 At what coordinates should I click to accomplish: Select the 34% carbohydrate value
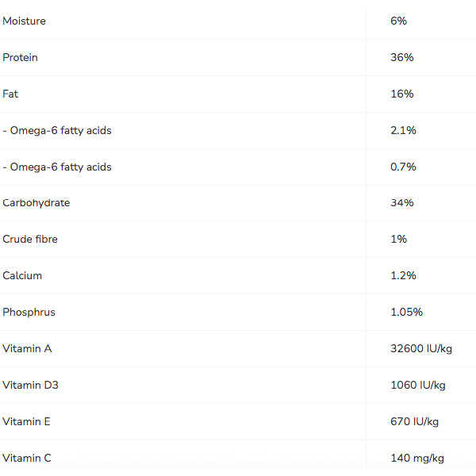click(x=401, y=203)
